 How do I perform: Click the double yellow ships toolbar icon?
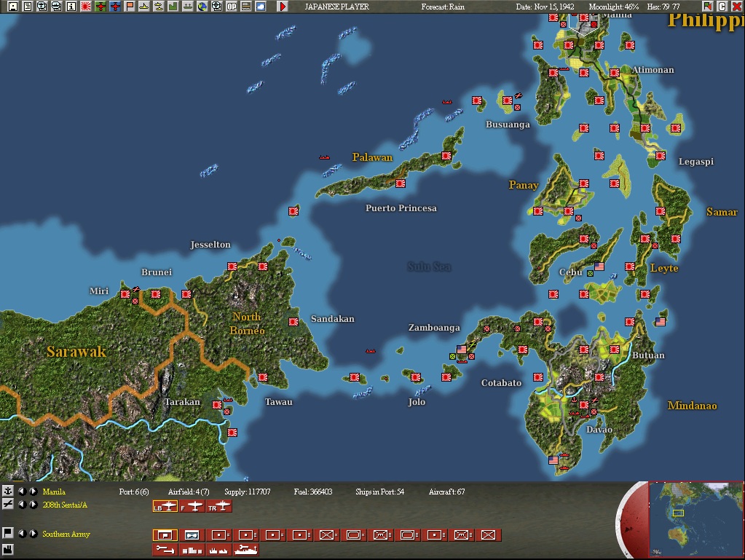pos(159,6)
